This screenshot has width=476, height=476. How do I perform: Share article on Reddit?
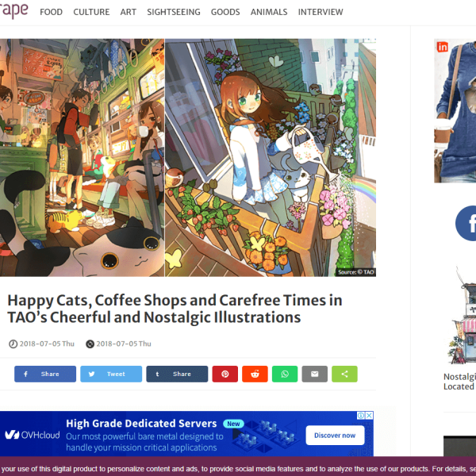pos(255,374)
